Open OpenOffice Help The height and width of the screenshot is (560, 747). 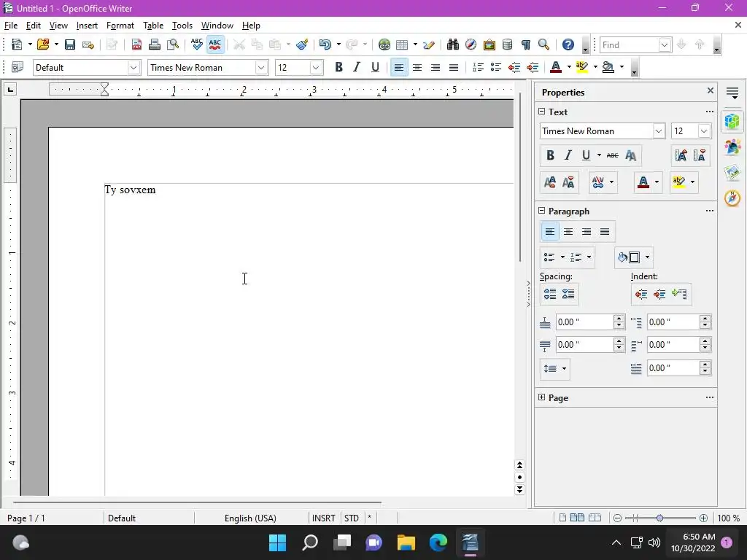[568, 44]
